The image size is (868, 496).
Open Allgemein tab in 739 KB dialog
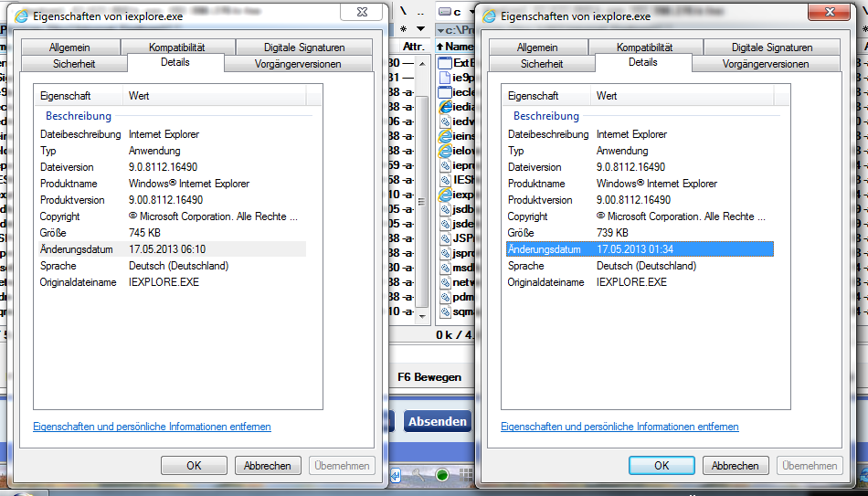(x=537, y=47)
